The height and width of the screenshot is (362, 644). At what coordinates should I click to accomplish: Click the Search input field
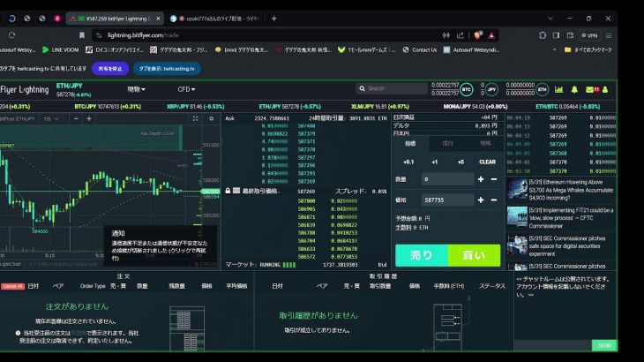(x=392, y=89)
